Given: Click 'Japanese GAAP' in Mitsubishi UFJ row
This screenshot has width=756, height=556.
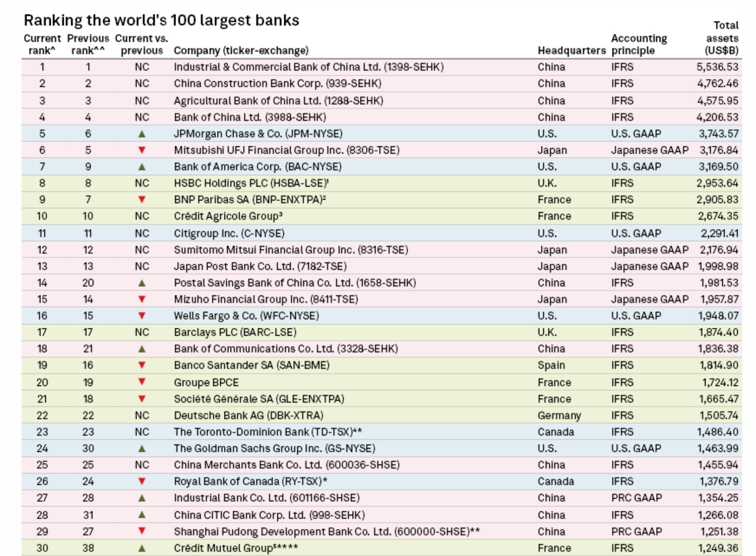Looking at the screenshot, I should (x=650, y=150).
